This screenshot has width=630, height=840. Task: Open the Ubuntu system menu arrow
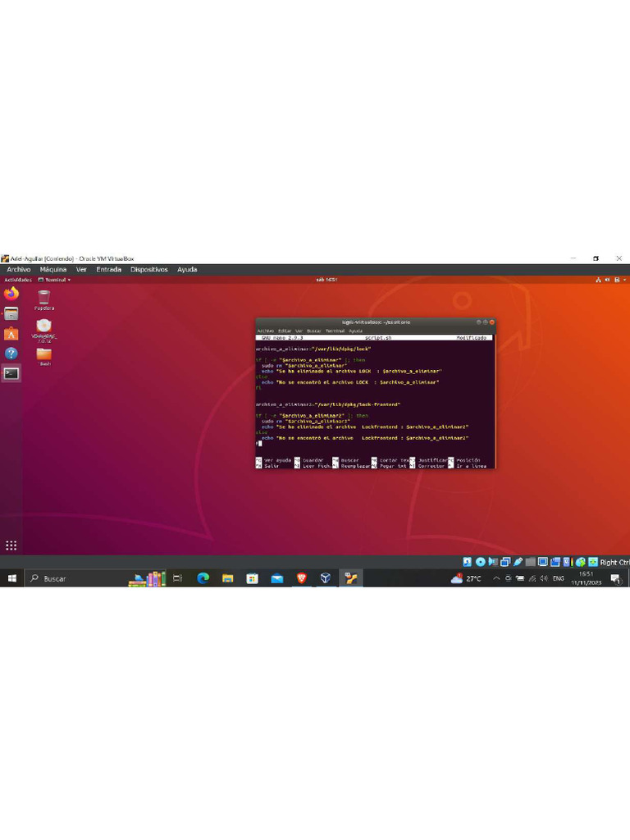pos(624,280)
